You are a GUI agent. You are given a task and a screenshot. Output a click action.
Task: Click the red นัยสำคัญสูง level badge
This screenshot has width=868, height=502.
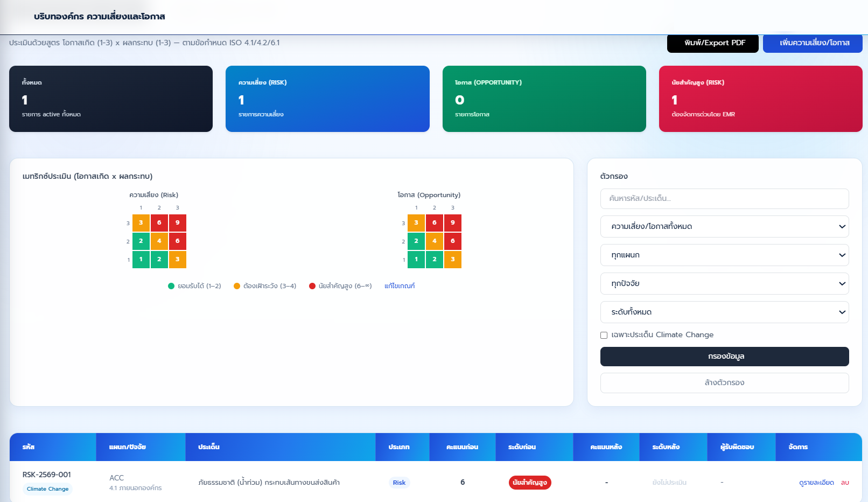pos(530,483)
